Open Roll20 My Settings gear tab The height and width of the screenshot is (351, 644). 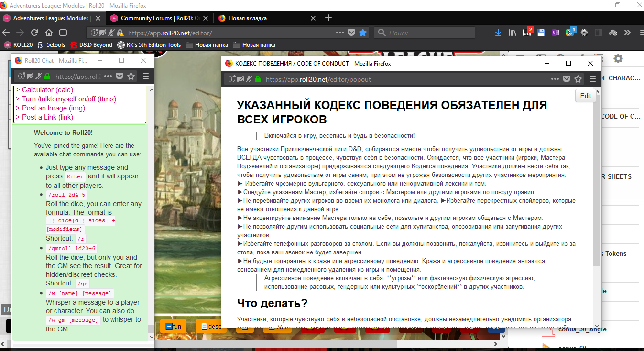[x=618, y=58]
